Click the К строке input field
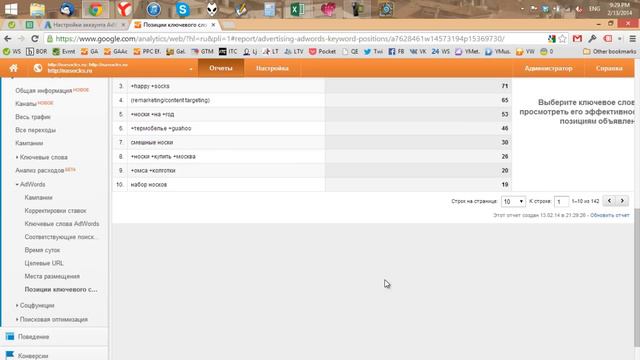Screen dimensions: 640x360 tap(561, 201)
